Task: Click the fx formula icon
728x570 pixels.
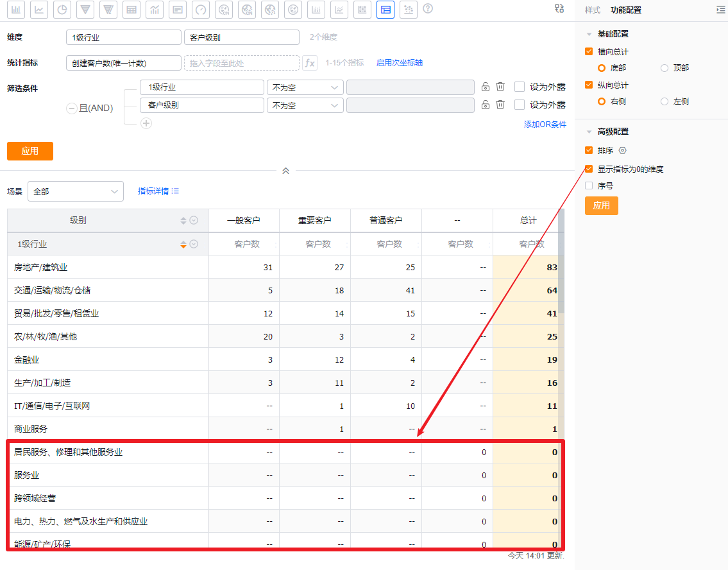Action: (310, 63)
